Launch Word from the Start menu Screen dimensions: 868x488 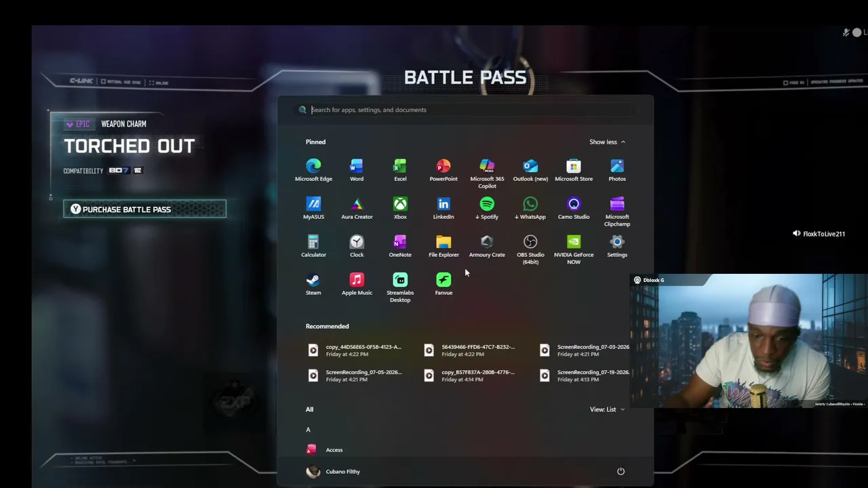(x=357, y=170)
